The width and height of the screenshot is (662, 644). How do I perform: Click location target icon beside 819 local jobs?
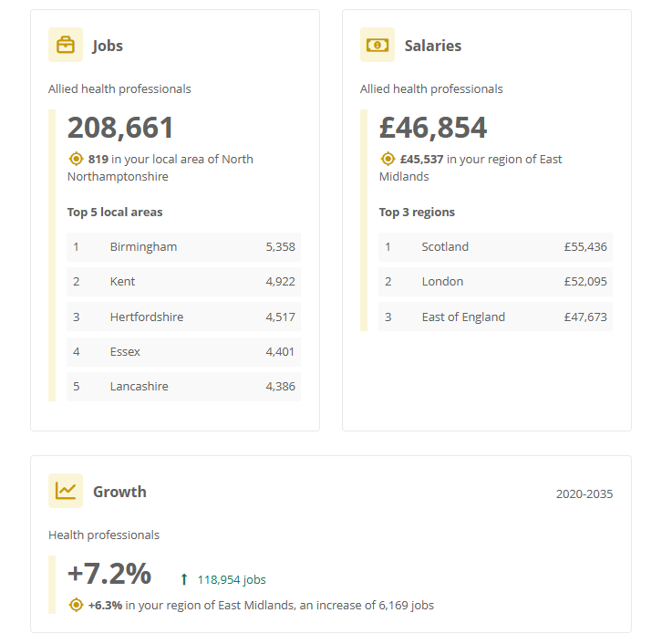tap(77, 159)
